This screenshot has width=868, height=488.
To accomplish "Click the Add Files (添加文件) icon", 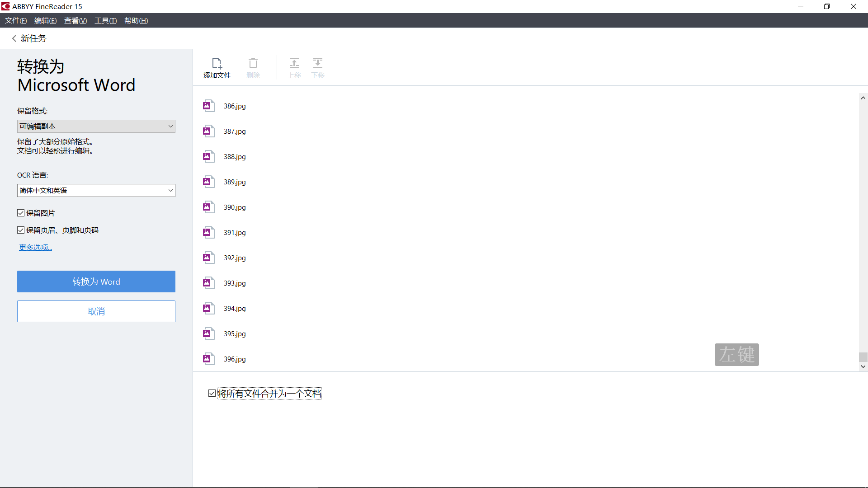I will coord(217,63).
